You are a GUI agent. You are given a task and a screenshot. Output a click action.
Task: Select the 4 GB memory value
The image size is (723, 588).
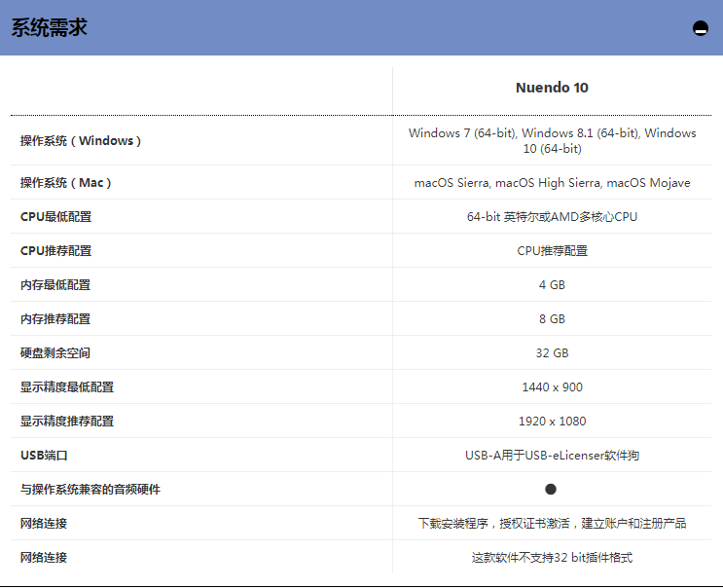pyautogui.click(x=552, y=285)
